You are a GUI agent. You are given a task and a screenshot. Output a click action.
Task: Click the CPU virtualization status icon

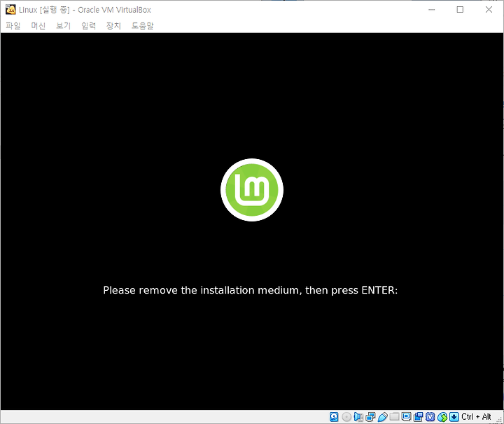pyautogui.click(x=430, y=417)
